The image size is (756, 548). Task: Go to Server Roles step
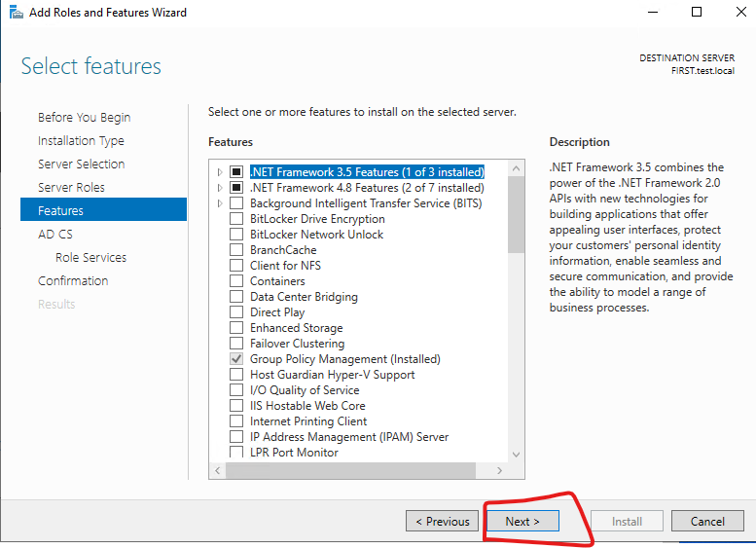pyautogui.click(x=71, y=187)
